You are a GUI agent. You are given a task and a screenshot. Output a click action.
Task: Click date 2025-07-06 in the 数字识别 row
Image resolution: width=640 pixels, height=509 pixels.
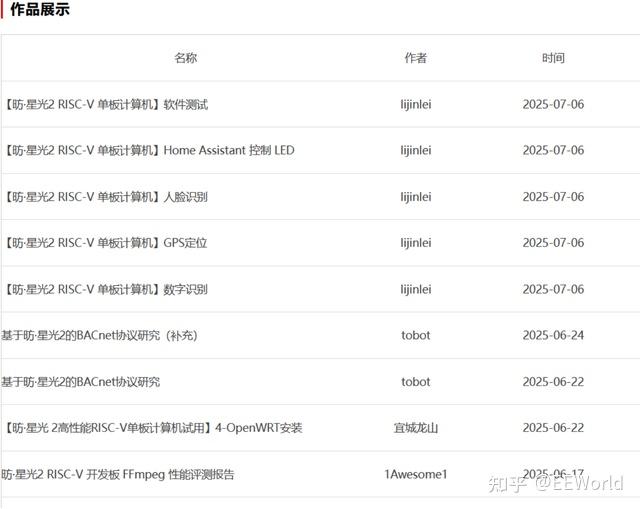point(553,290)
